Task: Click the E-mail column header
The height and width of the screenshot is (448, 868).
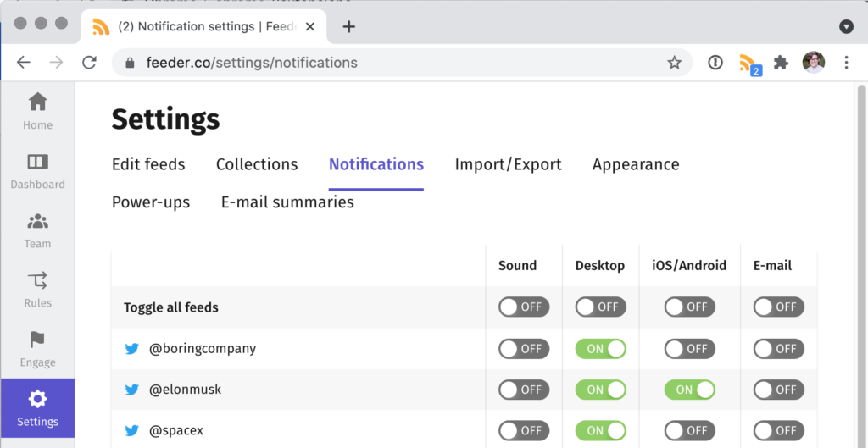Action: (773, 266)
